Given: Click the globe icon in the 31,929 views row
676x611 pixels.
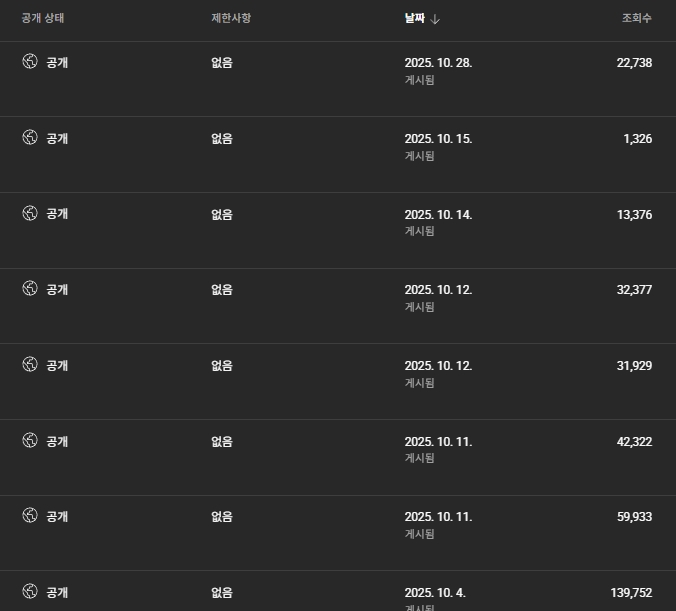Looking at the screenshot, I should pyautogui.click(x=30, y=365).
